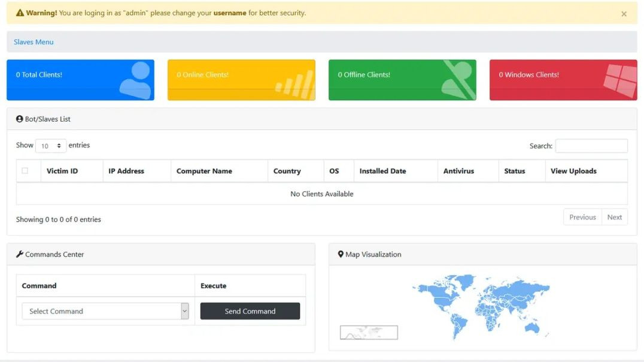The image size is (644, 362).
Task: Click inside the Search input field
Action: tap(591, 146)
